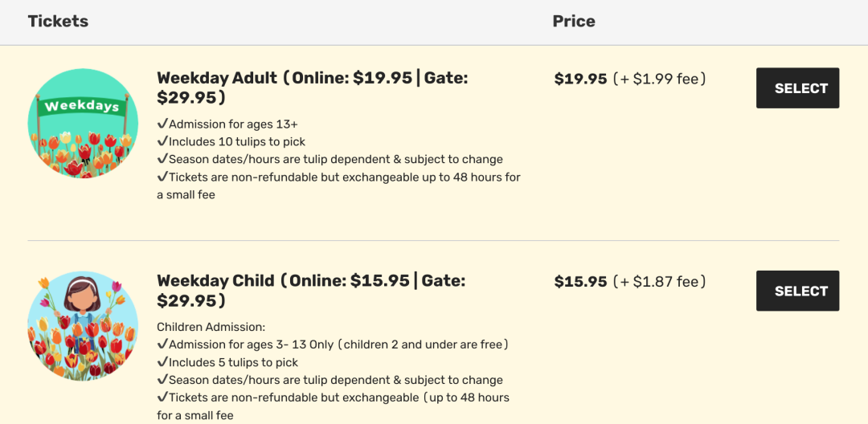Click the $19.95 adult price

tap(581, 79)
